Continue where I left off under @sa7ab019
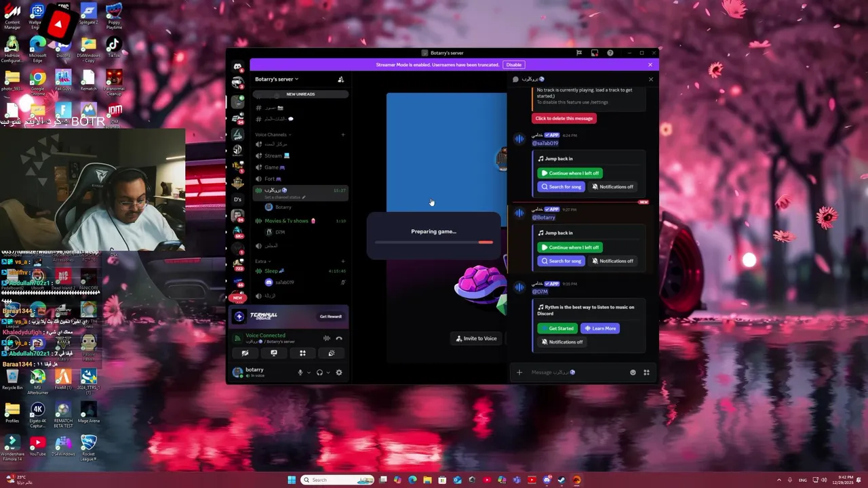The height and width of the screenshot is (488, 868). (x=570, y=173)
